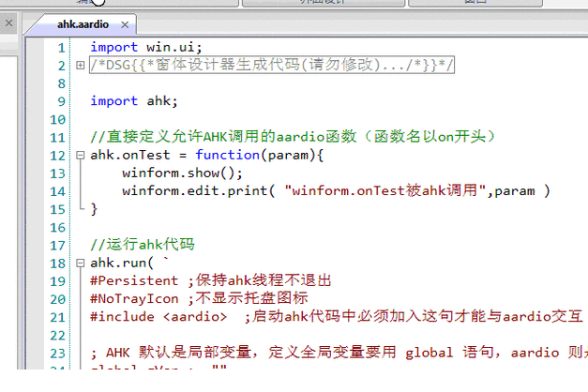
Task: Collapse the ahk.onTest function on line 12
Action: [x=81, y=155]
